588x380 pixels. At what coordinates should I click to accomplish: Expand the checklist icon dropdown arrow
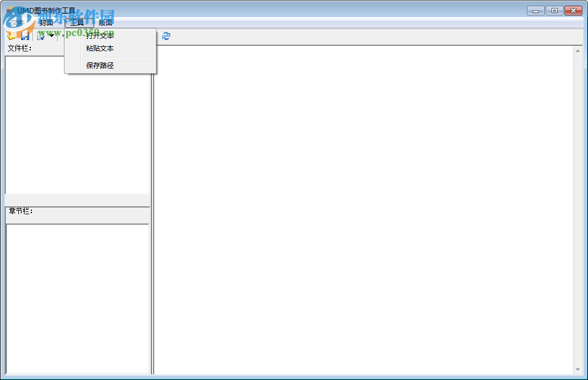point(51,36)
